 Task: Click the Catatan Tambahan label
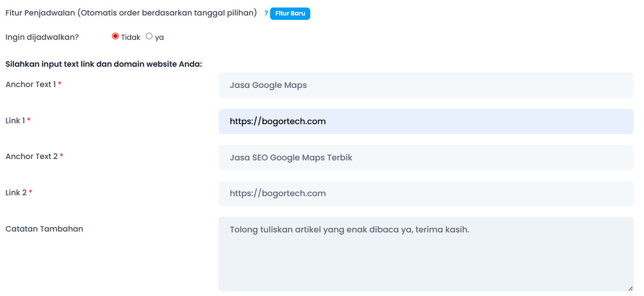click(44, 229)
